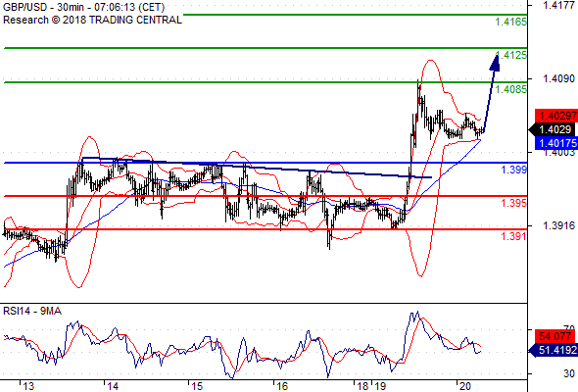Click the red 1.391 support label
This screenshot has height=392, width=578.
coord(513,236)
